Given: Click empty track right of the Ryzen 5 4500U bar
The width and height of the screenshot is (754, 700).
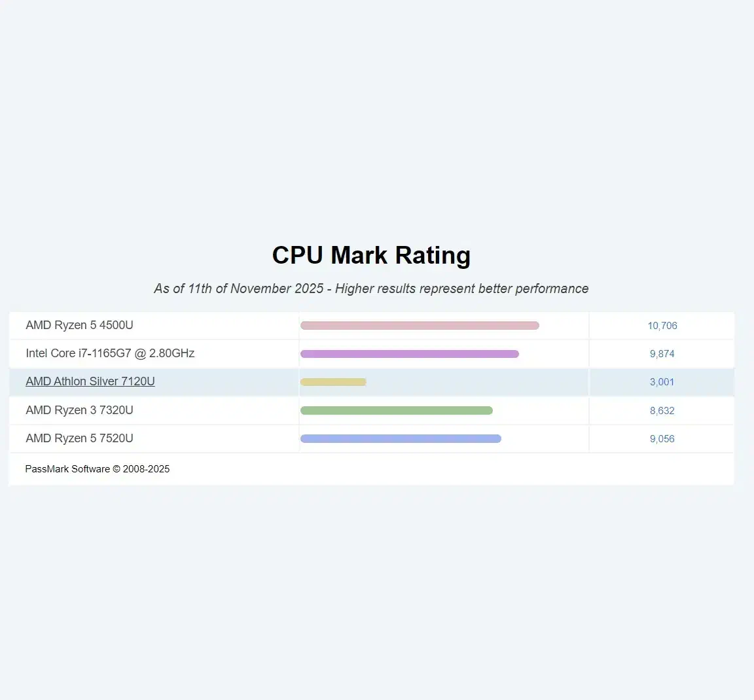Looking at the screenshot, I should (x=563, y=326).
